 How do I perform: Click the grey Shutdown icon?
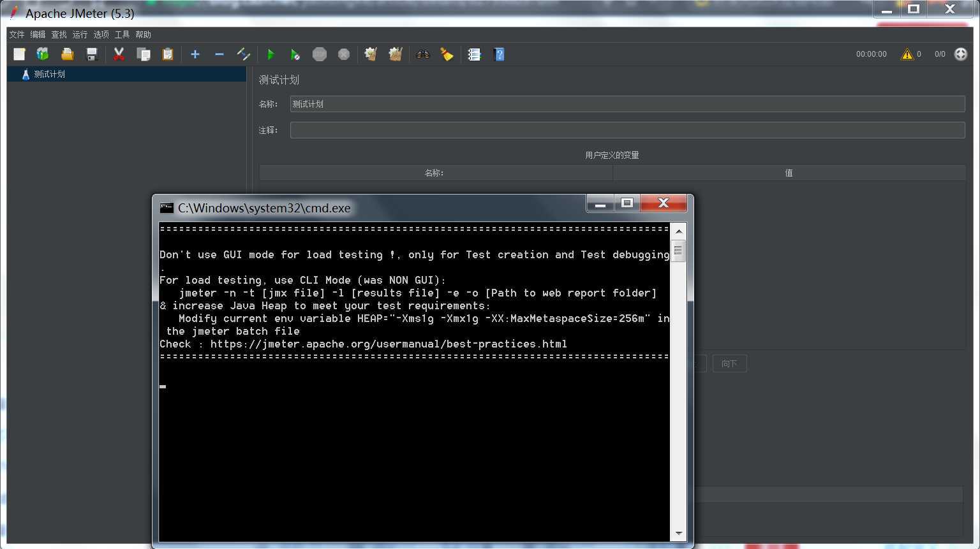coord(344,54)
